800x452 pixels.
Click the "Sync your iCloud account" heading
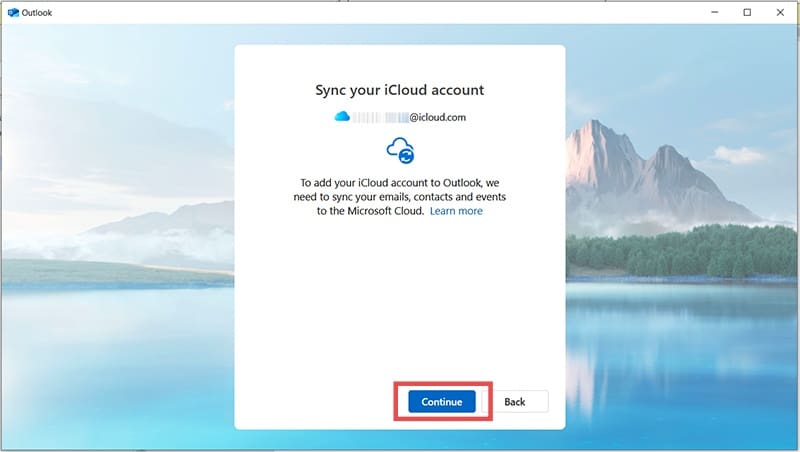400,90
